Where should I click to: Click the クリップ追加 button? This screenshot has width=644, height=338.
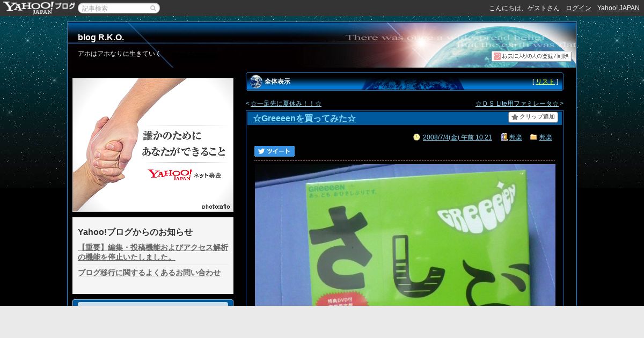(533, 117)
